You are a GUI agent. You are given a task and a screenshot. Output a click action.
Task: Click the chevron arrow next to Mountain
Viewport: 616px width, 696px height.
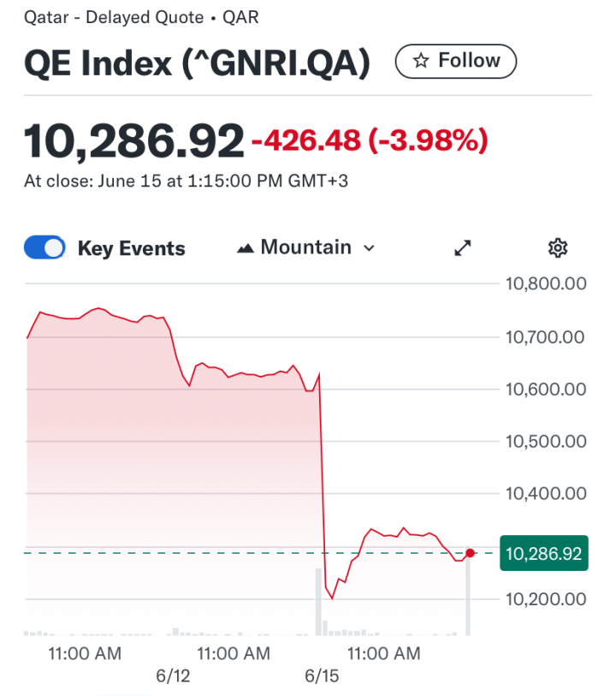[x=370, y=248]
